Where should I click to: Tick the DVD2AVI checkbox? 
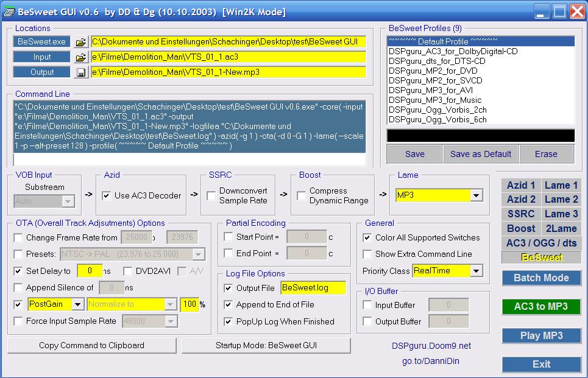pos(127,271)
